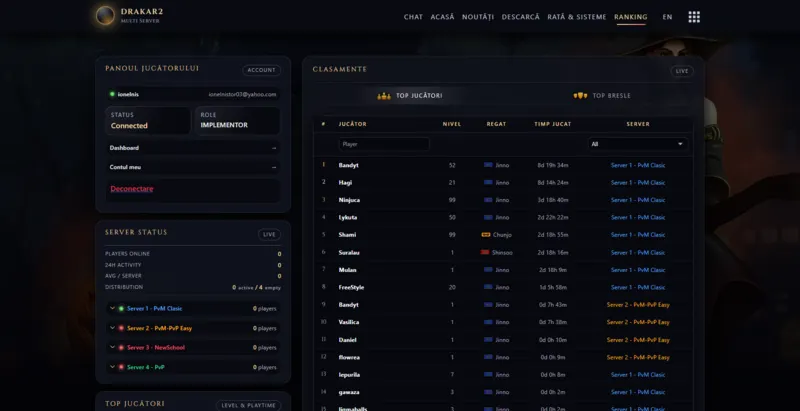Click the IMPLEMENTOR role value
The width and height of the screenshot is (800, 411).
point(224,125)
